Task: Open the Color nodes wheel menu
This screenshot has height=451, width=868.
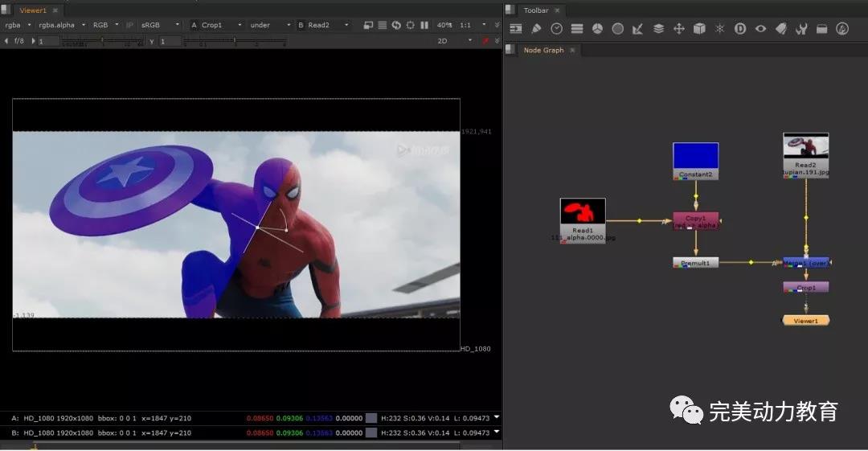Action: click(597, 29)
